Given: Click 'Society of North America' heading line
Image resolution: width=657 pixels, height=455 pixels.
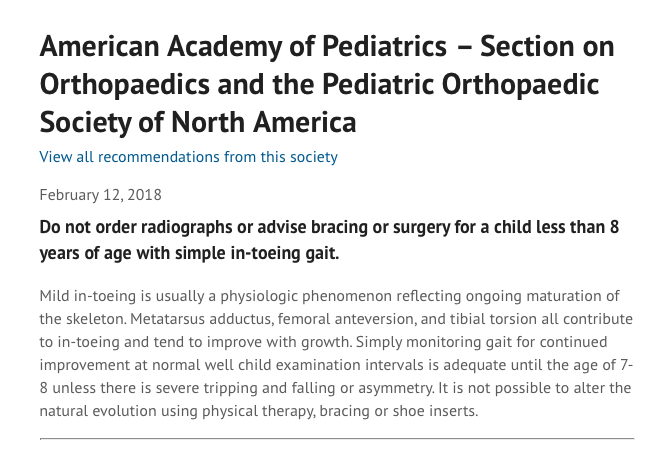Looking at the screenshot, I should 198,122.
